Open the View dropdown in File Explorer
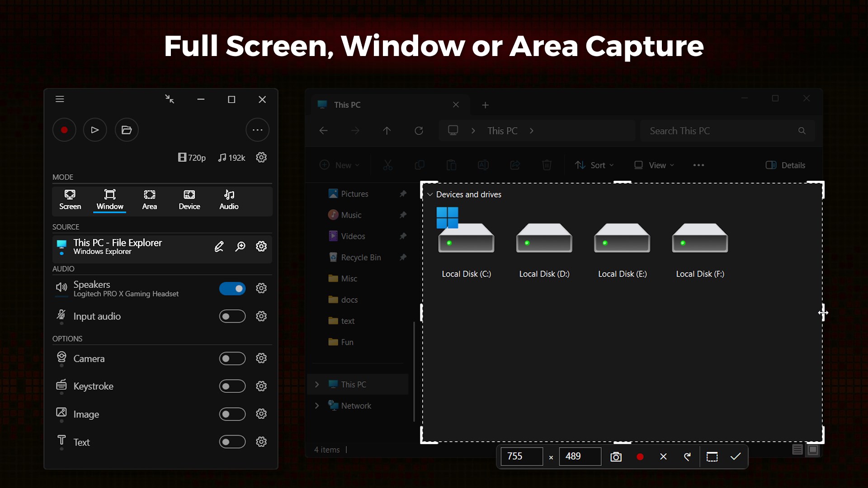The image size is (868, 488). (x=654, y=165)
